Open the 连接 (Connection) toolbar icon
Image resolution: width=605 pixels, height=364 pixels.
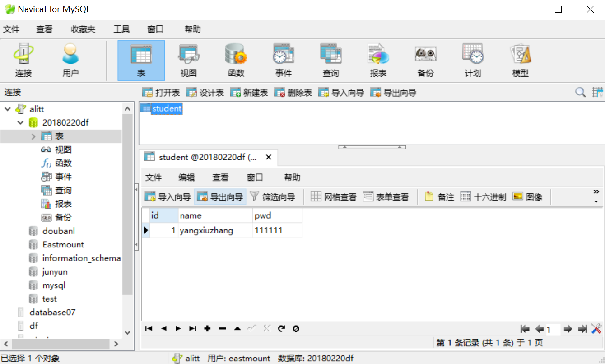pyautogui.click(x=23, y=60)
